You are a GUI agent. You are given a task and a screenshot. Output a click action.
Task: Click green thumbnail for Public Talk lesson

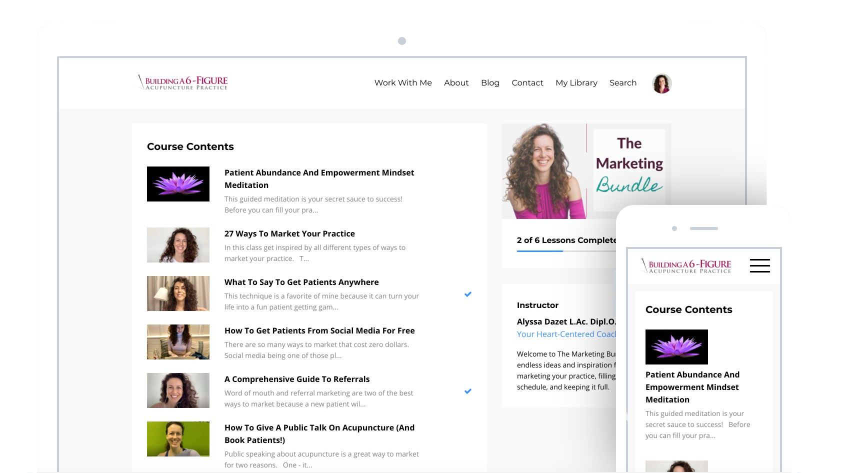click(178, 439)
